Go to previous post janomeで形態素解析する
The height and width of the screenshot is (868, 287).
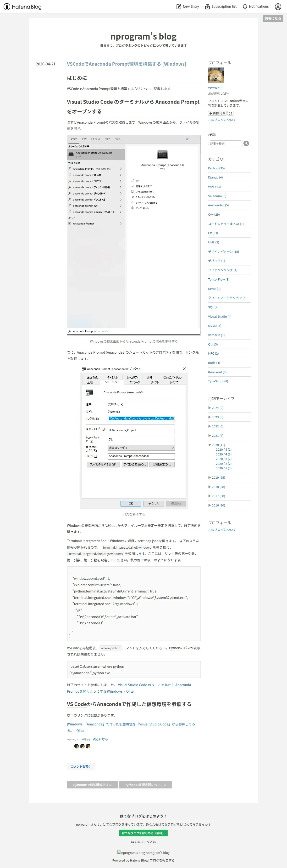coord(92,785)
